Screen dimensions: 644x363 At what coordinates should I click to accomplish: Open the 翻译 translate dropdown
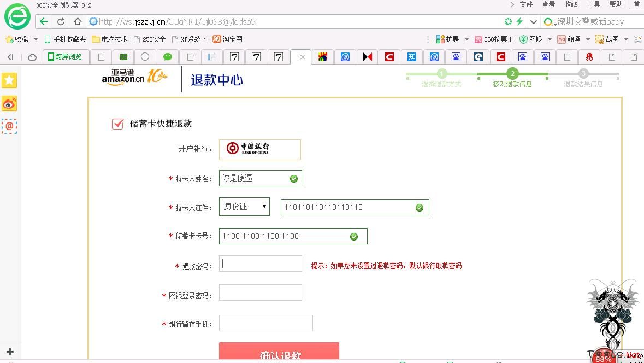588,39
